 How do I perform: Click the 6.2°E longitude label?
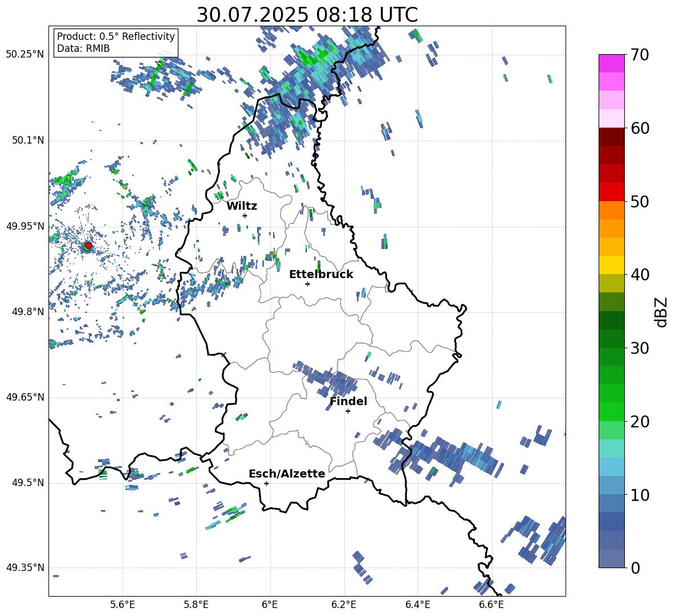pos(344,605)
